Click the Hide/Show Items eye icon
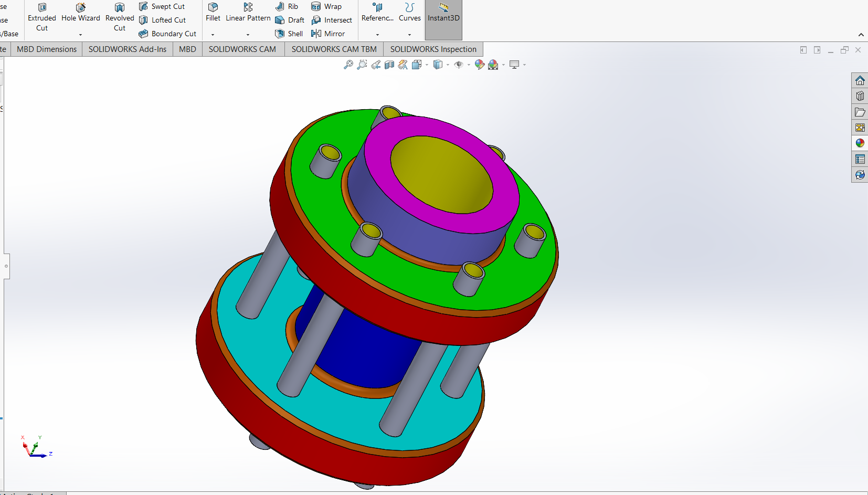The height and width of the screenshot is (495, 868). (459, 65)
